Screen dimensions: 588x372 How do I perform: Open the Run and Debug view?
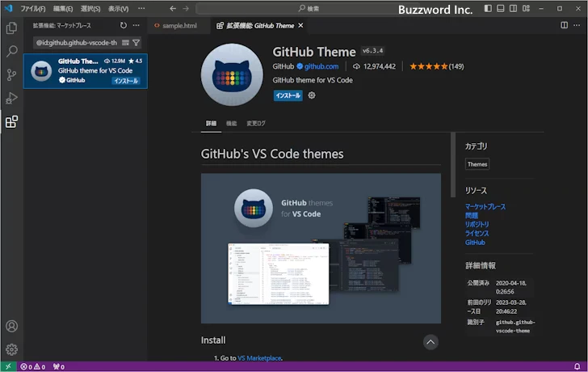pos(11,98)
